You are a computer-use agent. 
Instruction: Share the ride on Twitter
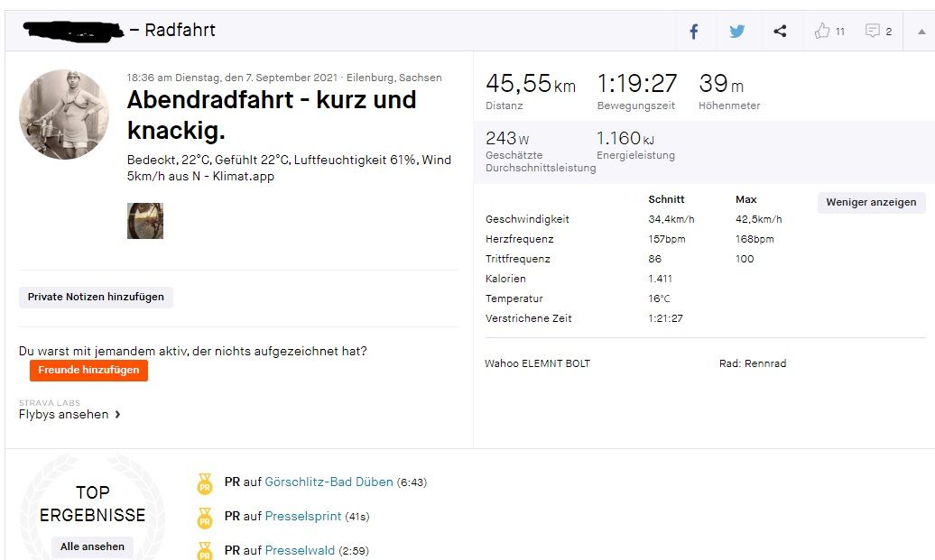737,32
